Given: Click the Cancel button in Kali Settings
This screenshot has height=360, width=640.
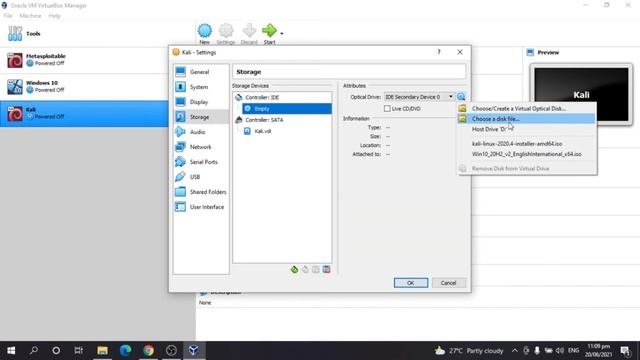Looking at the screenshot, I should (x=448, y=283).
